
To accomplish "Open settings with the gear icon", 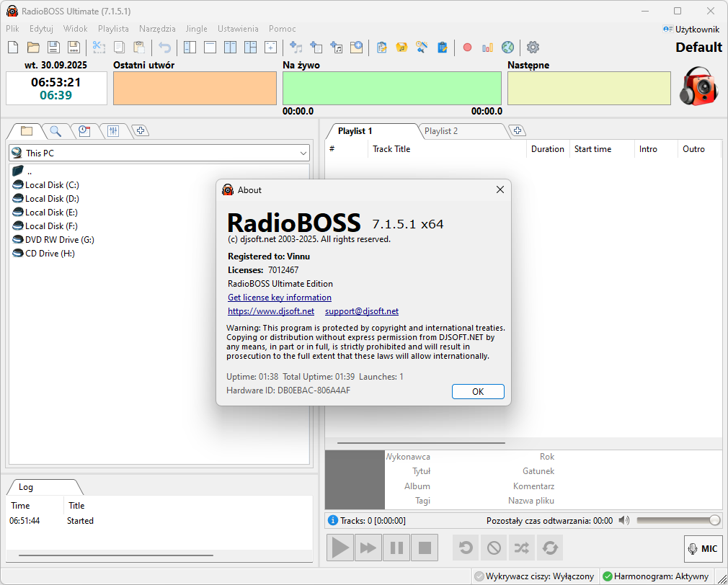I will (x=533, y=48).
